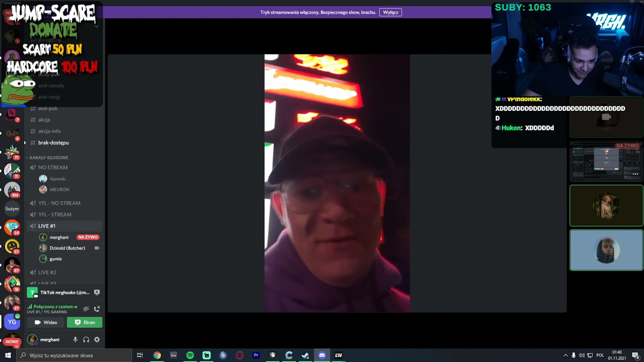Deafen audio with the headphones icon
This screenshot has height=362, width=644.
[86, 340]
